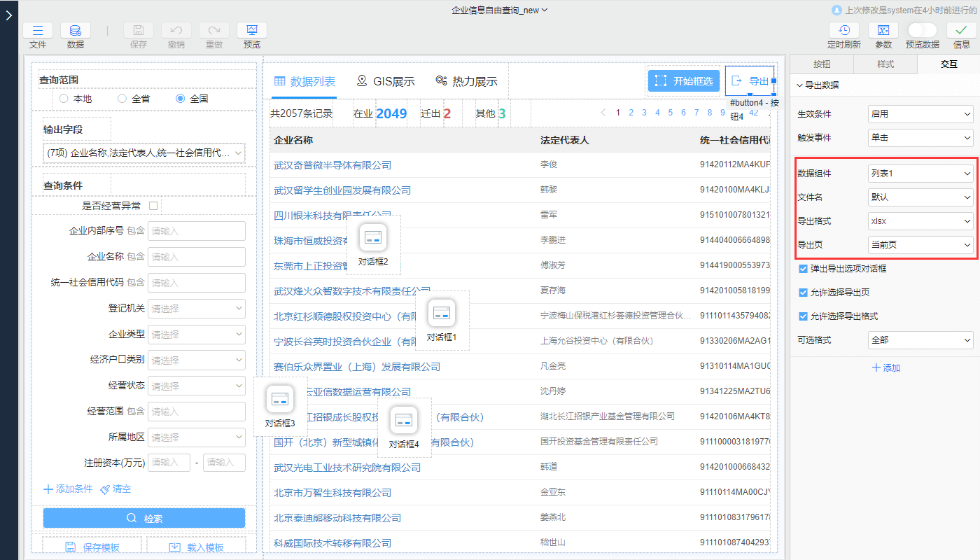Open the 数据 database icon
Screen dimensions: 980x560
click(x=75, y=31)
